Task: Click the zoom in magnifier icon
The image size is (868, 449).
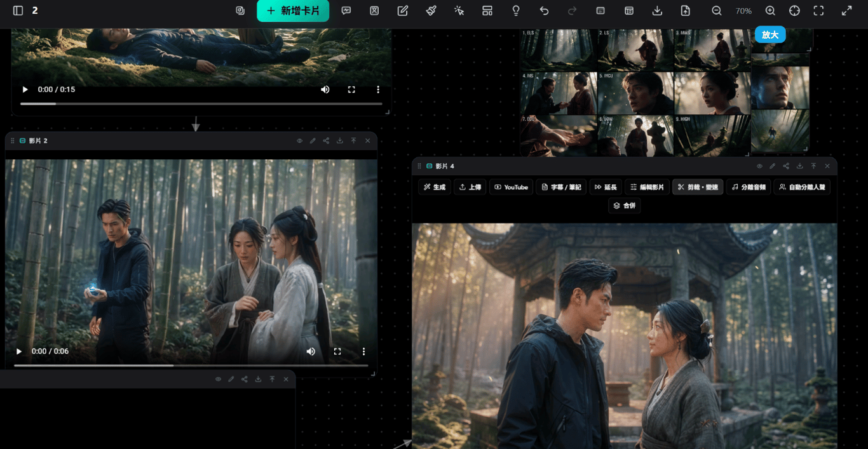Action: pyautogui.click(x=770, y=11)
